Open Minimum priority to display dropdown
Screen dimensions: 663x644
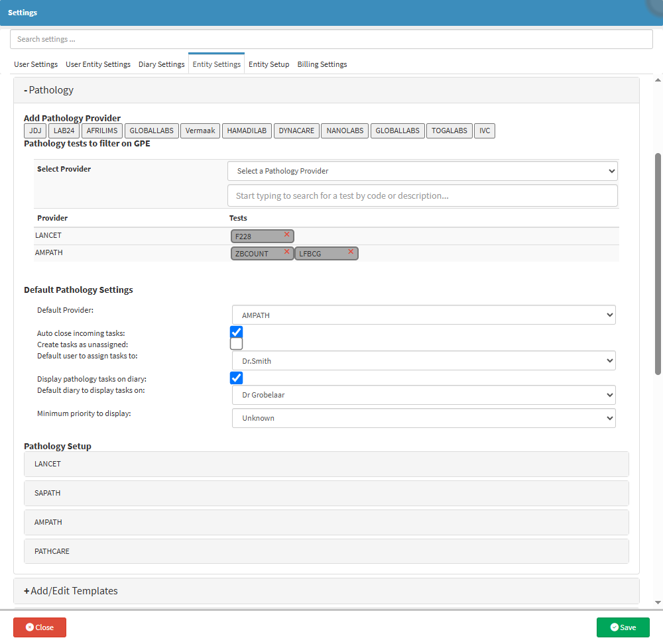(x=424, y=418)
